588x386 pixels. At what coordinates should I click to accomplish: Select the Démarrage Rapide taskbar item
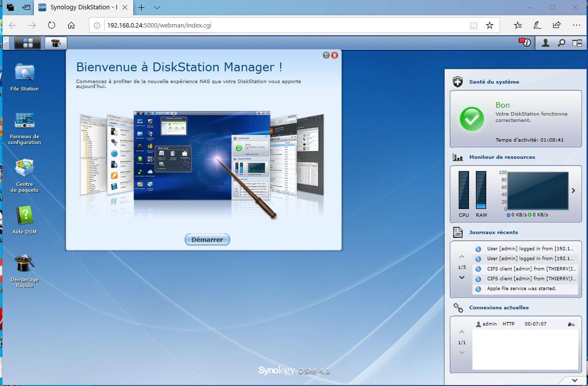(56, 43)
